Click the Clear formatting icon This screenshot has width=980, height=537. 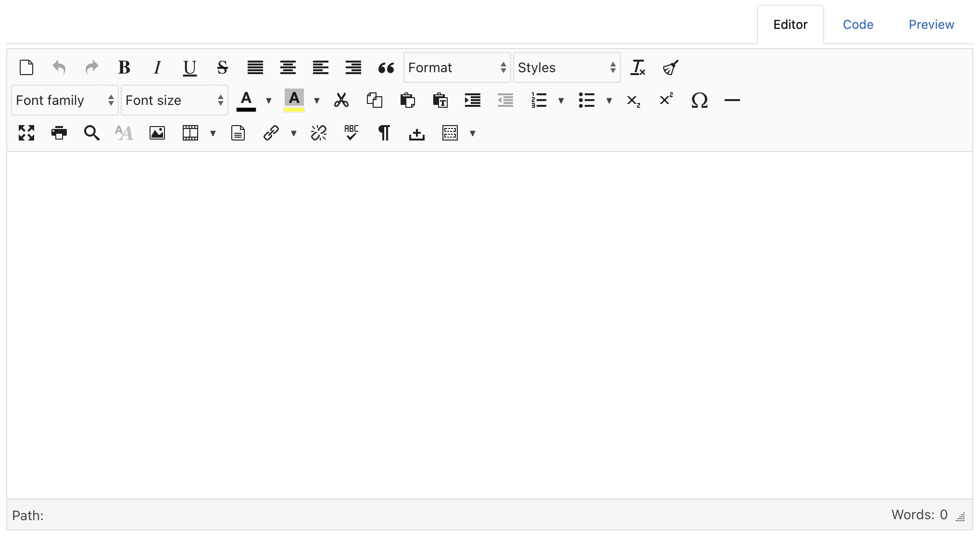point(638,68)
